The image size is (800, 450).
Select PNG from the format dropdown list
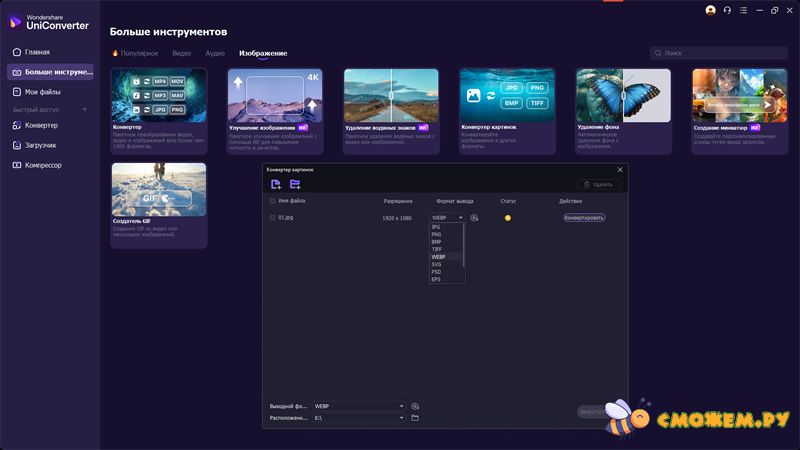coord(436,234)
